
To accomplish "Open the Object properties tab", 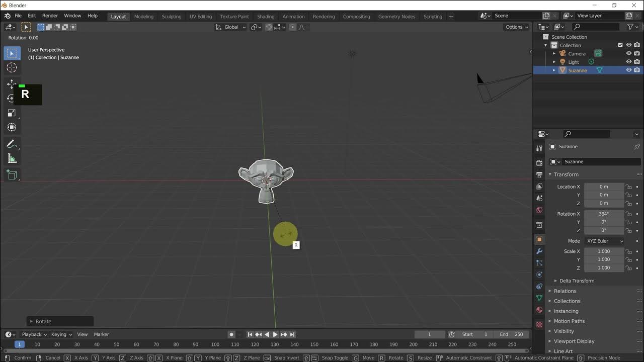I will pos(539,239).
